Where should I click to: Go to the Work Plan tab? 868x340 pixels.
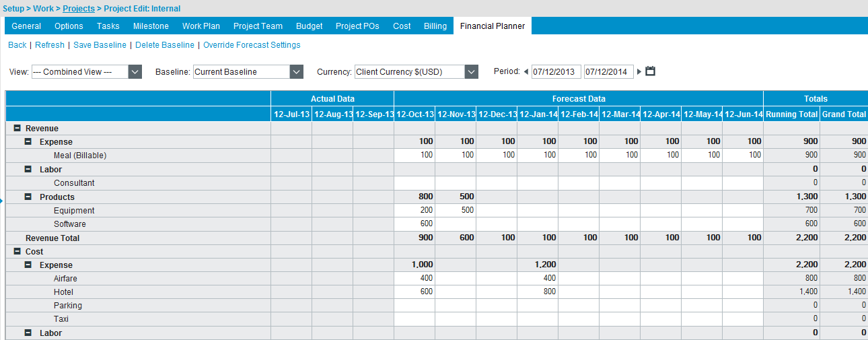click(201, 26)
